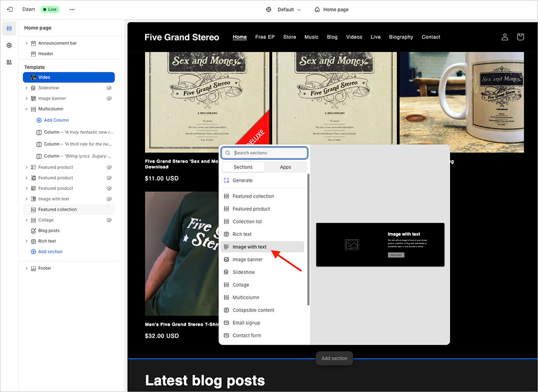Expand the Announcement bar section
Image resolution: width=538 pixels, height=392 pixels.
pos(26,43)
